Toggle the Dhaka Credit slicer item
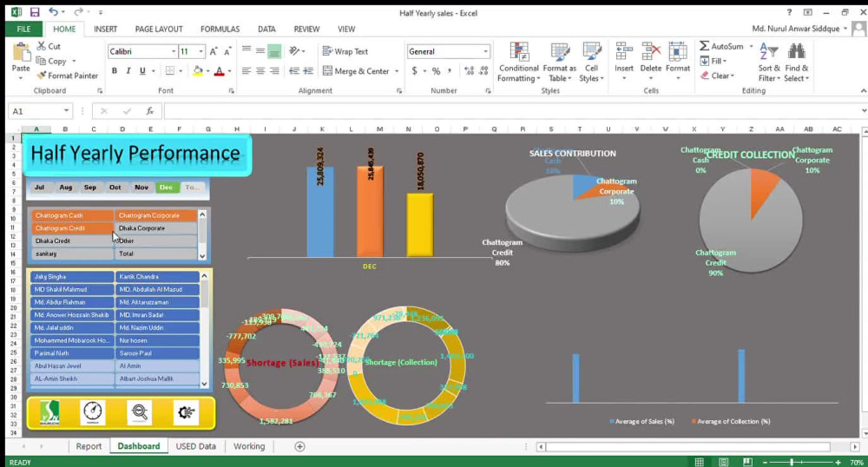The width and height of the screenshot is (868, 467). pos(72,240)
